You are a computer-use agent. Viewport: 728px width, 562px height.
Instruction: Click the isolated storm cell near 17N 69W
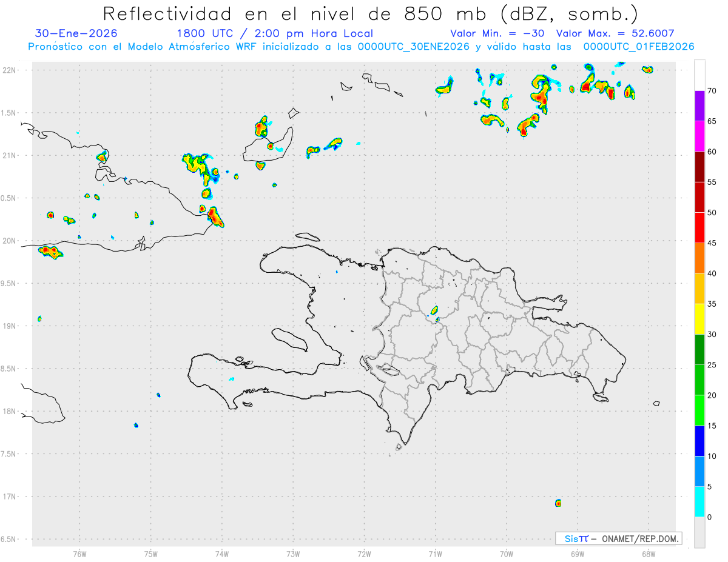click(x=558, y=503)
